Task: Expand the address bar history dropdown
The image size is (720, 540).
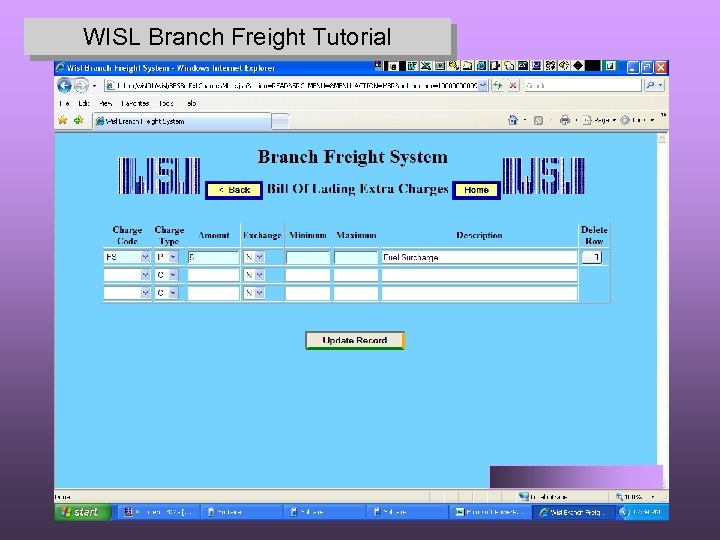Action: point(483,85)
